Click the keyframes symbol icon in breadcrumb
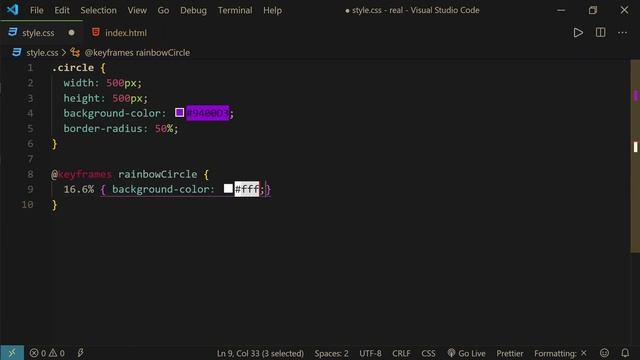640x360 pixels. (75, 52)
